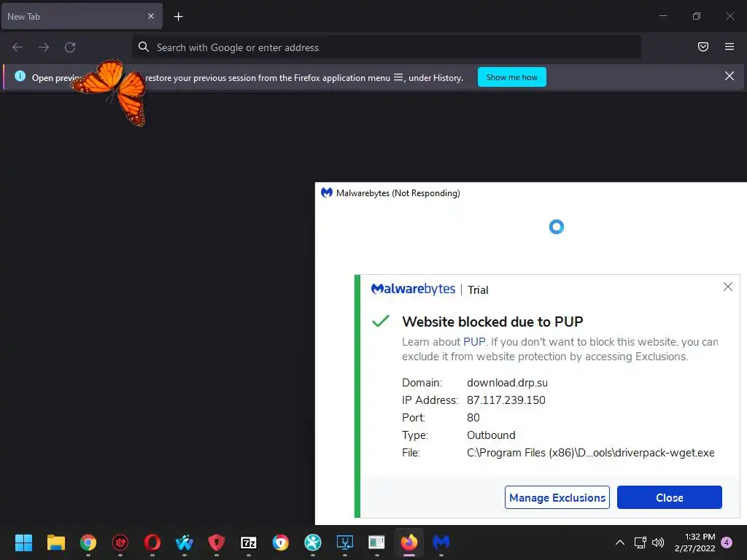Open the notification center badge showing 4
This screenshot has height=560, width=747.
click(x=727, y=542)
